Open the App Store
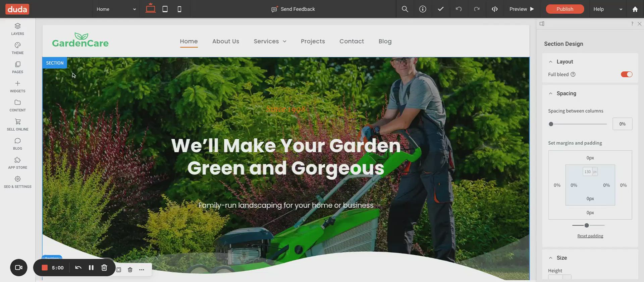 [17, 163]
